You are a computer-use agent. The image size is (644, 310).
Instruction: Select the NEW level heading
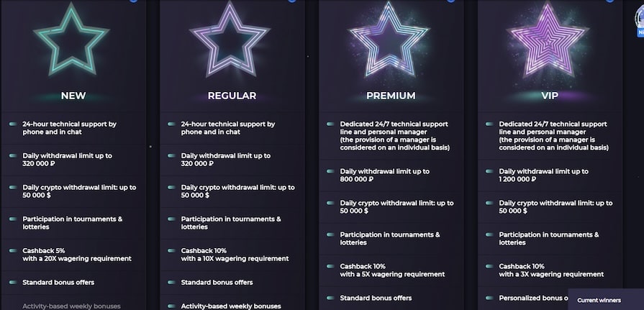(73, 96)
